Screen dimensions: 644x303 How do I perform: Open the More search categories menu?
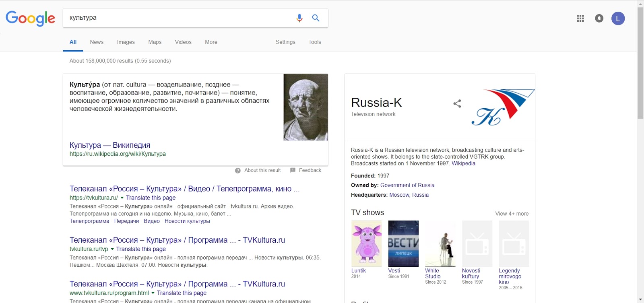point(211,42)
